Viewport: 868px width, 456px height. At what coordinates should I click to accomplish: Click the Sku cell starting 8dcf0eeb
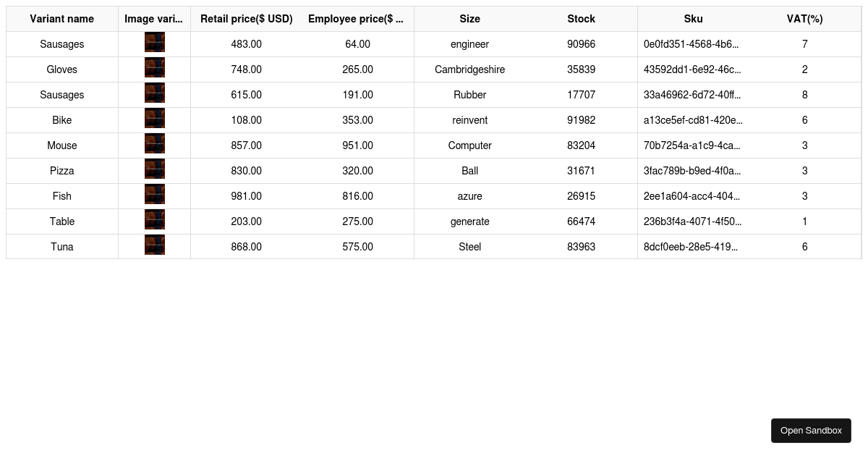693,247
